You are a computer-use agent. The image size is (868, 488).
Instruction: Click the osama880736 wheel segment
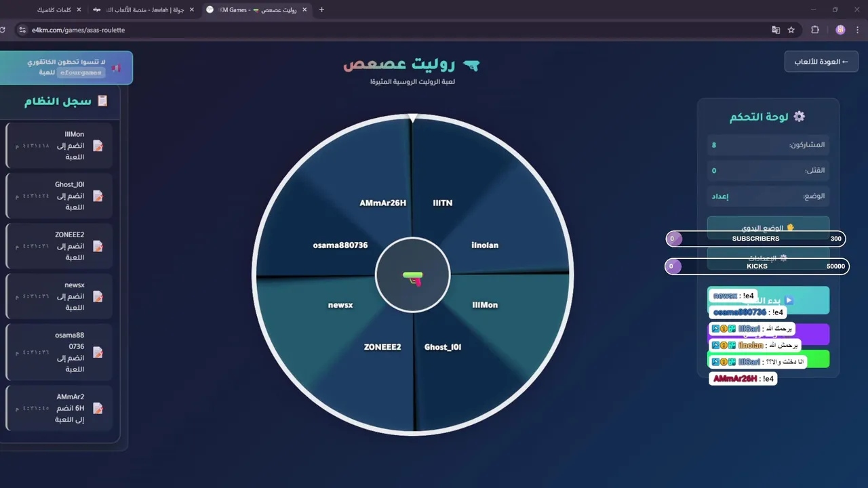[x=340, y=245]
